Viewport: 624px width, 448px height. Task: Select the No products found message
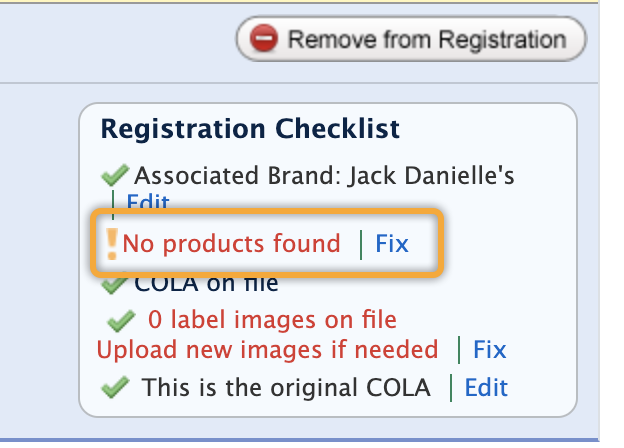[x=231, y=243]
